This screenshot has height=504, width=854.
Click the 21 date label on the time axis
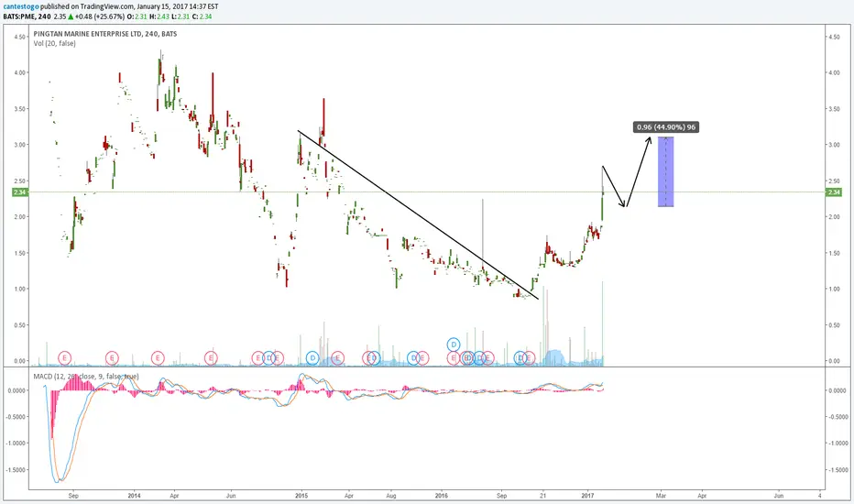pos(543,496)
